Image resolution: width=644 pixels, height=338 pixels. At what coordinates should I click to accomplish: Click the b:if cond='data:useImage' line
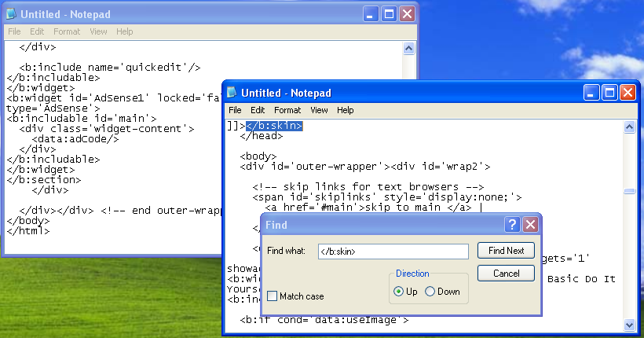(x=324, y=320)
